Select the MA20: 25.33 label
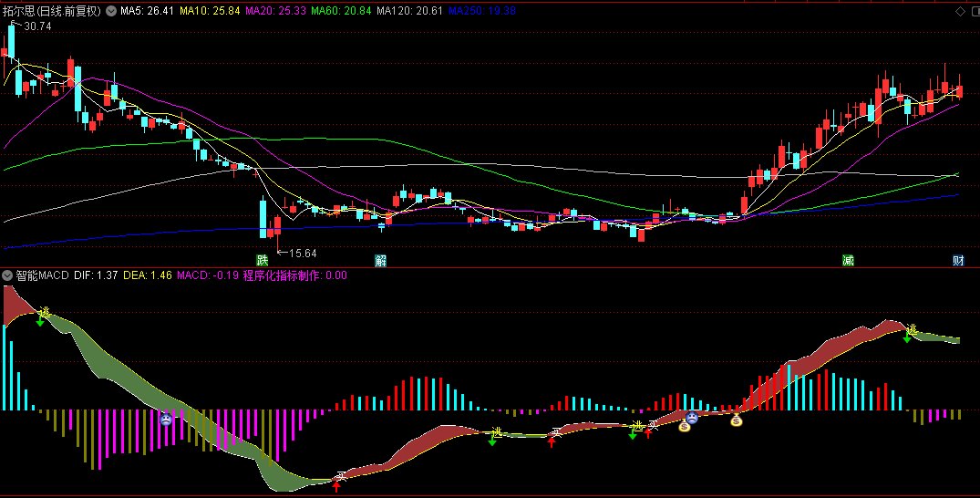The height and width of the screenshot is (498, 980). 275,11
